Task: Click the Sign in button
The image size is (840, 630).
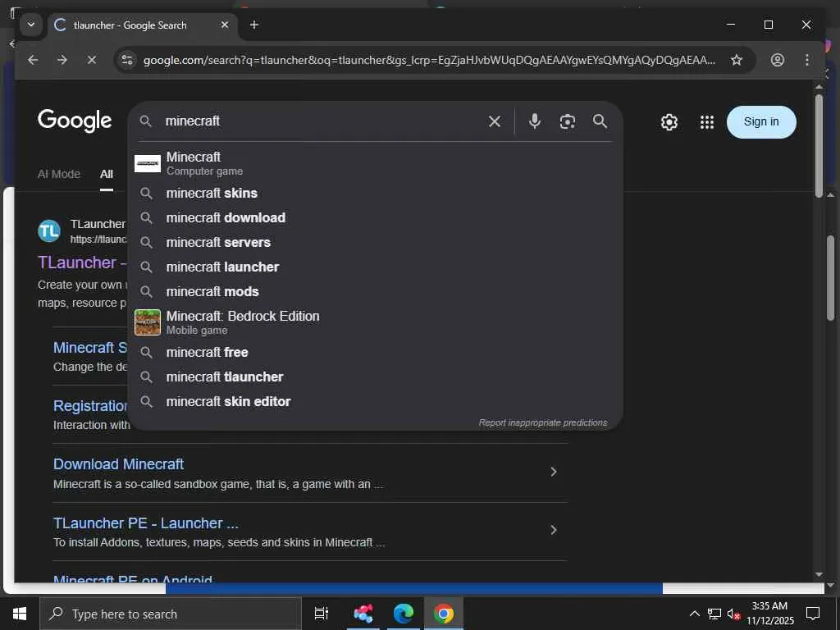Action: [761, 122]
